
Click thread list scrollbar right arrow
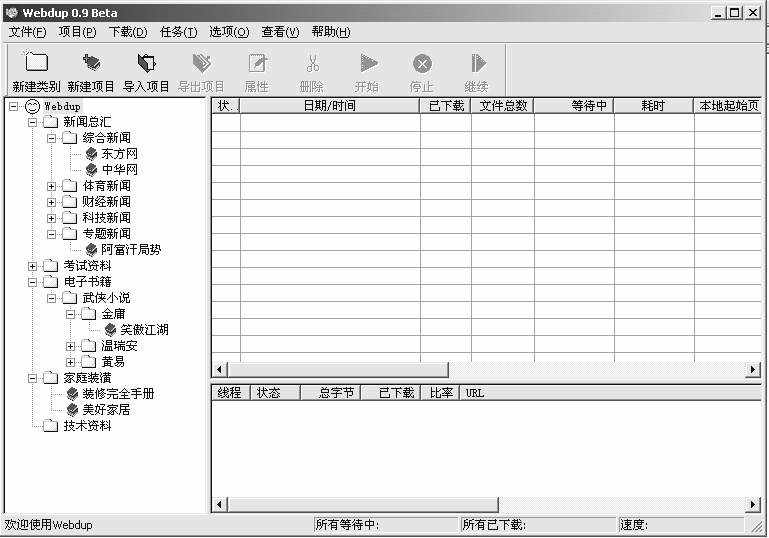click(753, 505)
